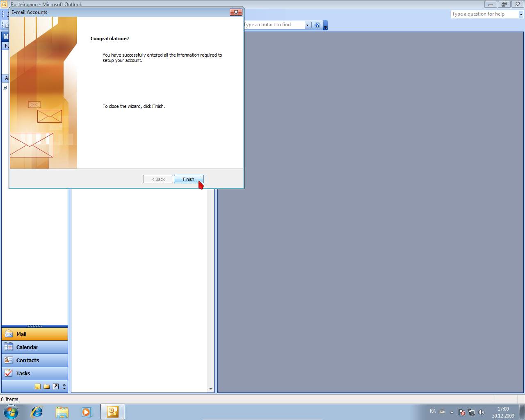525x420 pixels.
Task: Click the Shortcuts icon in navigation pane
Action: click(x=56, y=386)
